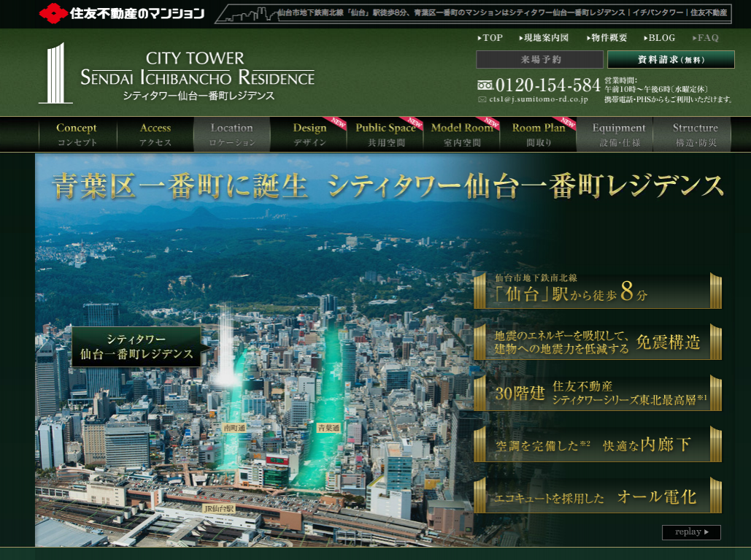Viewport: 751px width, 560px height.
Task: Click the 来場予約 reservation button
Action: pos(540,59)
